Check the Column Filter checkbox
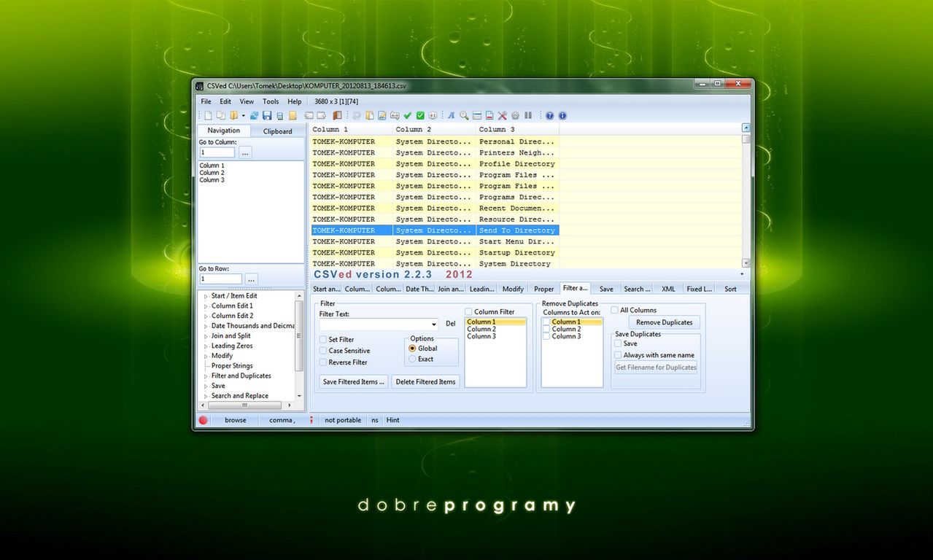The height and width of the screenshot is (560, 933). [469, 312]
